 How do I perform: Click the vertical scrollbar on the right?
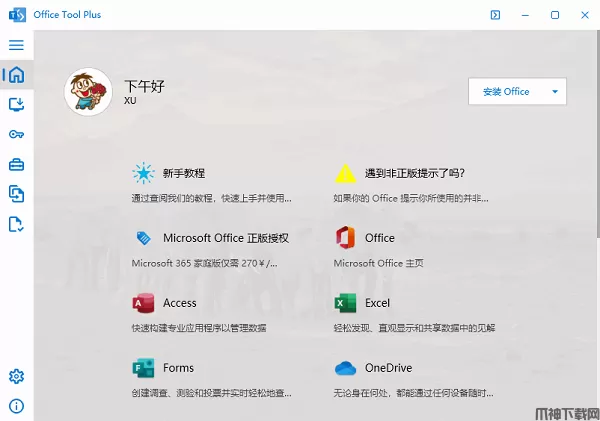[x=598, y=134]
